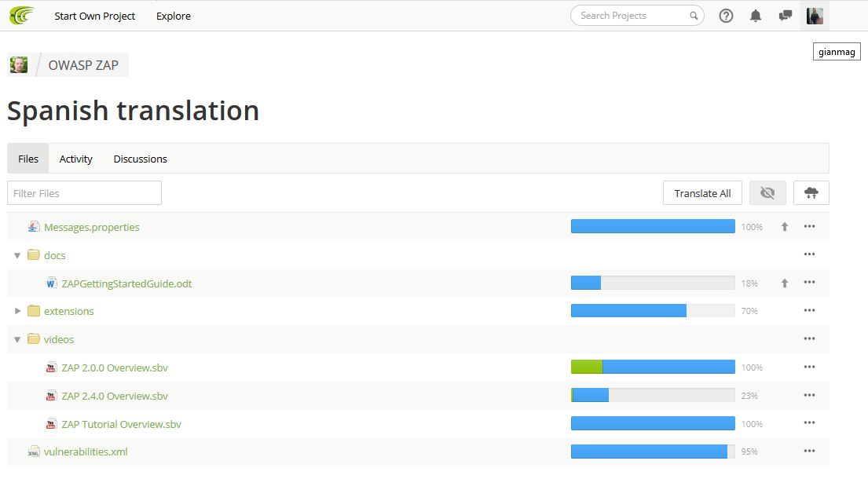The width and height of the screenshot is (868, 479).
Task: Click the Crowdin logo icon
Action: pos(22,16)
